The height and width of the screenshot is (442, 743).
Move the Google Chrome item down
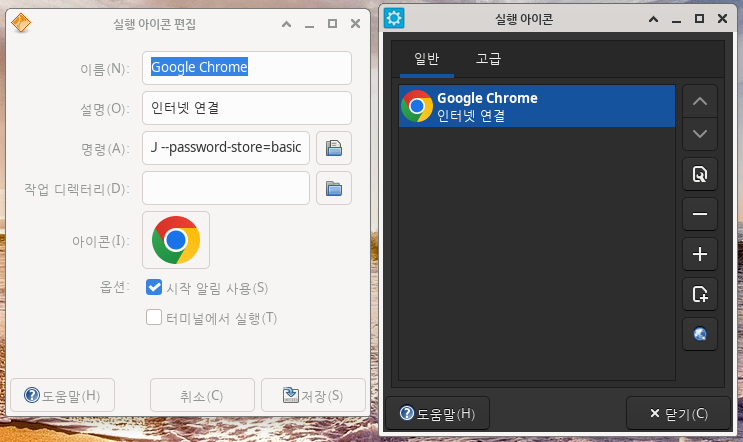(699, 134)
